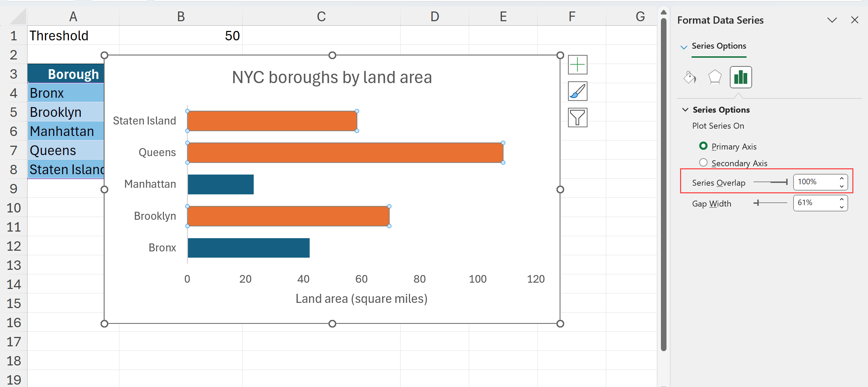Select Secondary Axis radio button
This screenshot has width=868, height=387.
coord(703,163)
